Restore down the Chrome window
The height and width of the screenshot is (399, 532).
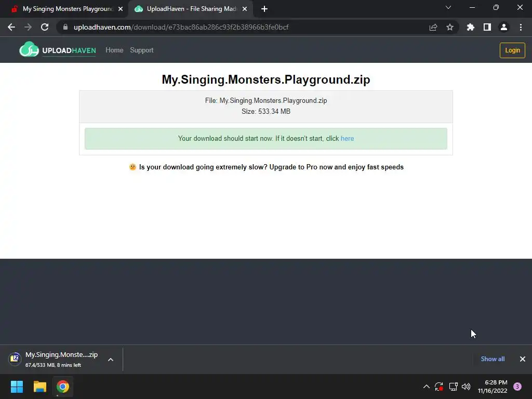[496, 7]
